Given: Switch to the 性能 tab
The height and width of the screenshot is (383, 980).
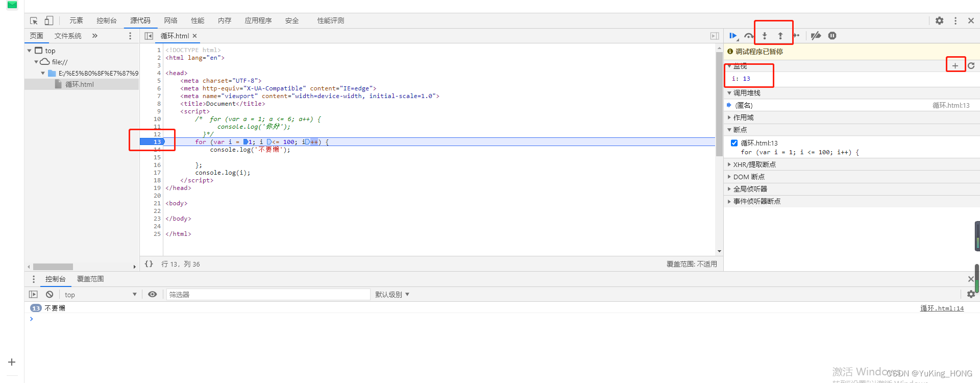Looking at the screenshot, I should click(x=198, y=20).
